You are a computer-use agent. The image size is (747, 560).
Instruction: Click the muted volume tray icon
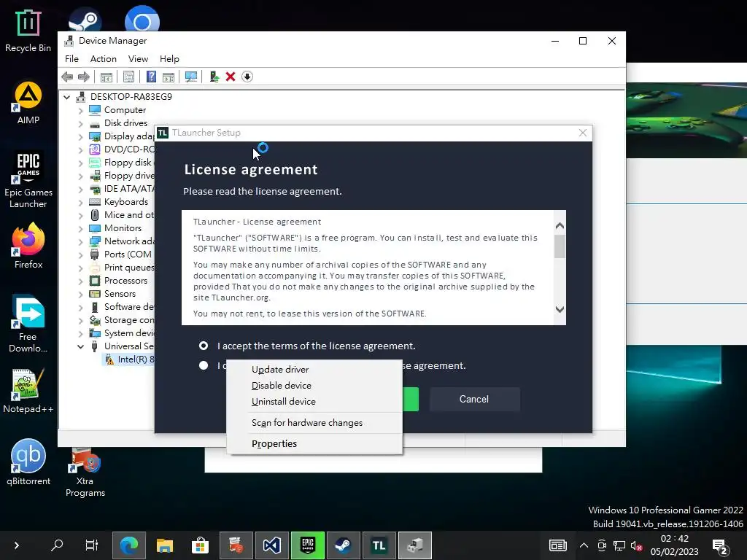click(x=636, y=545)
